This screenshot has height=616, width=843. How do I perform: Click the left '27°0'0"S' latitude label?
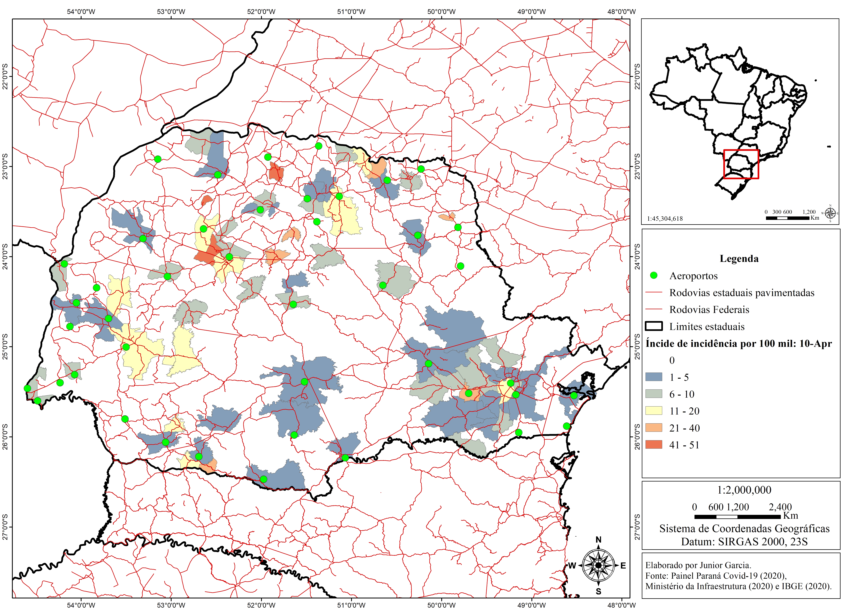coord(5,527)
